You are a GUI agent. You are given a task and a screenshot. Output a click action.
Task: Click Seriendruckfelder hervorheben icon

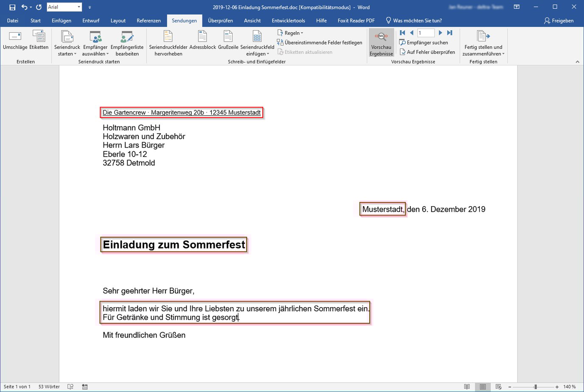click(168, 37)
